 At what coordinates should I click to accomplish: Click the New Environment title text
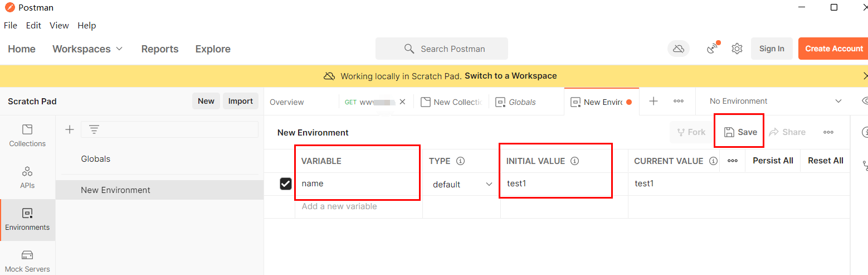click(313, 133)
